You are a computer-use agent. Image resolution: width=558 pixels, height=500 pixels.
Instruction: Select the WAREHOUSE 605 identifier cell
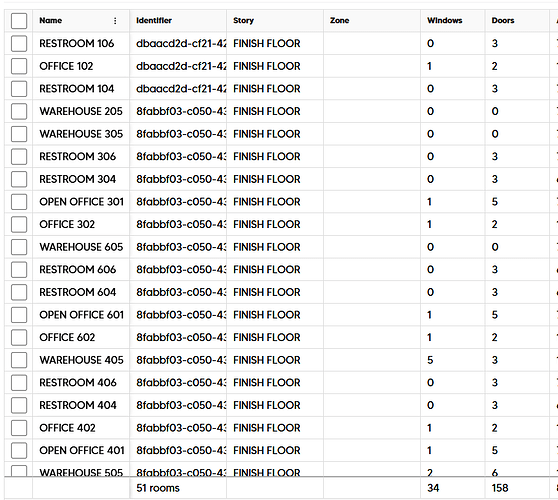tap(178, 247)
